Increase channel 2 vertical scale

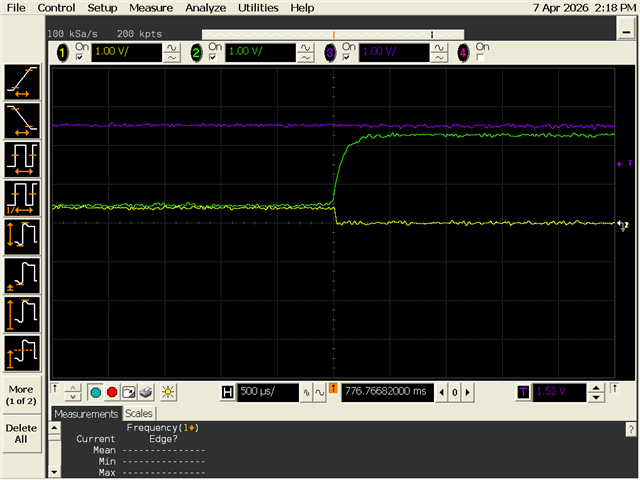[305, 48]
